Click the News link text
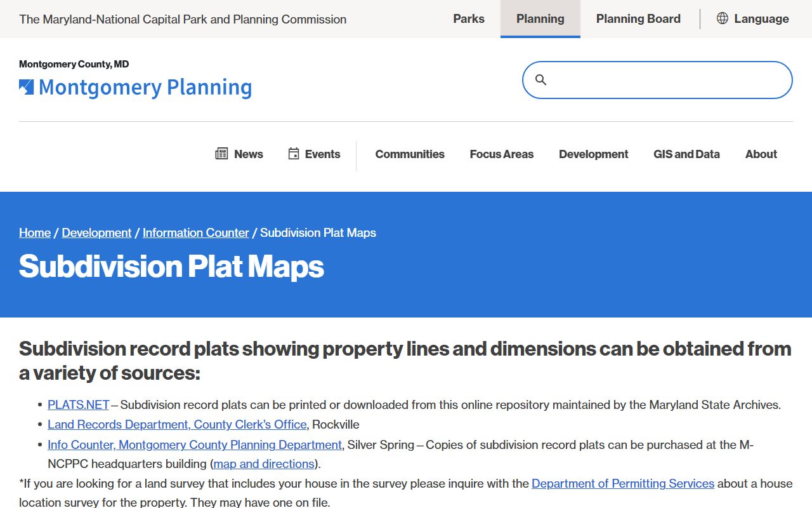This screenshot has width=812, height=508. click(249, 154)
